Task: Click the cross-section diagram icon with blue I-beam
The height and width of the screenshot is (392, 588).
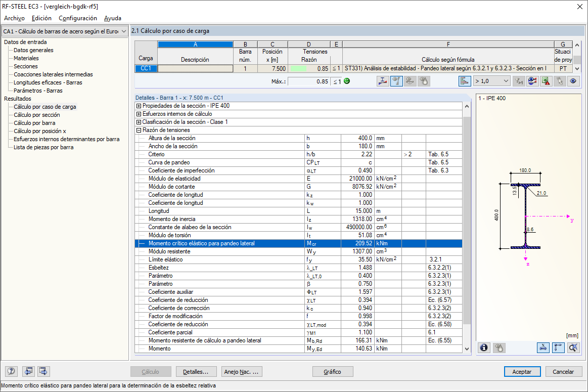Action: coord(383,81)
